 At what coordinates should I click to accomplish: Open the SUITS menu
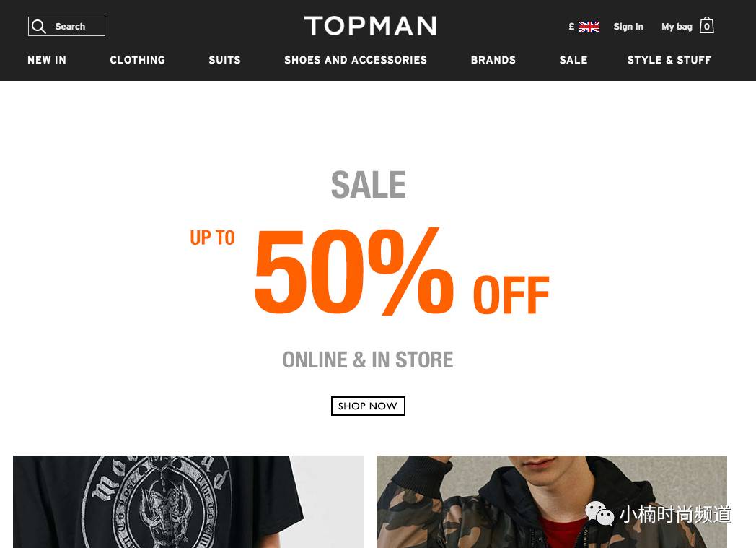(224, 60)
